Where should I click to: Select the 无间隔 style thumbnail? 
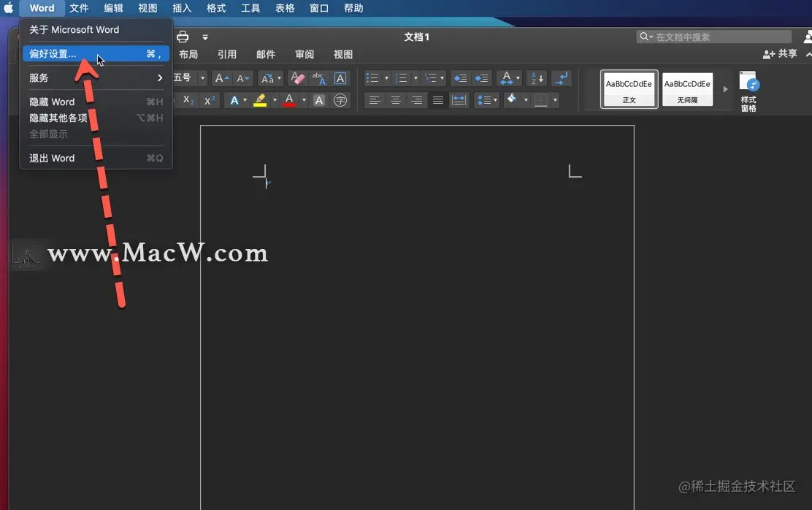tap(687, 89)
